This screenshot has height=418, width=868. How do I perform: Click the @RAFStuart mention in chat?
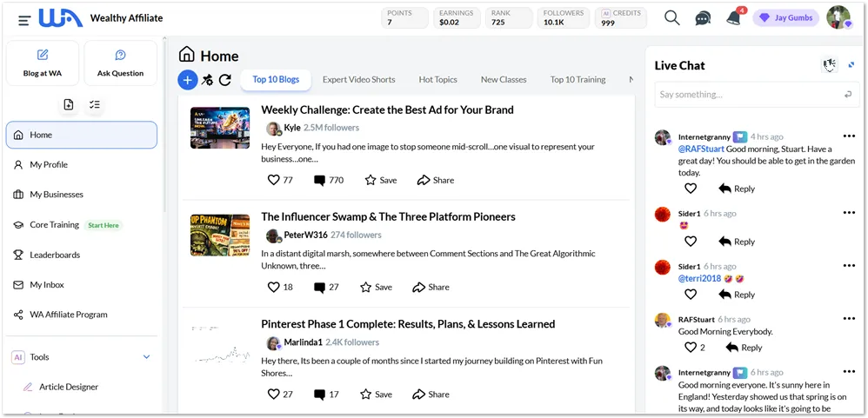pyautogui.click(x=701, y=149)
